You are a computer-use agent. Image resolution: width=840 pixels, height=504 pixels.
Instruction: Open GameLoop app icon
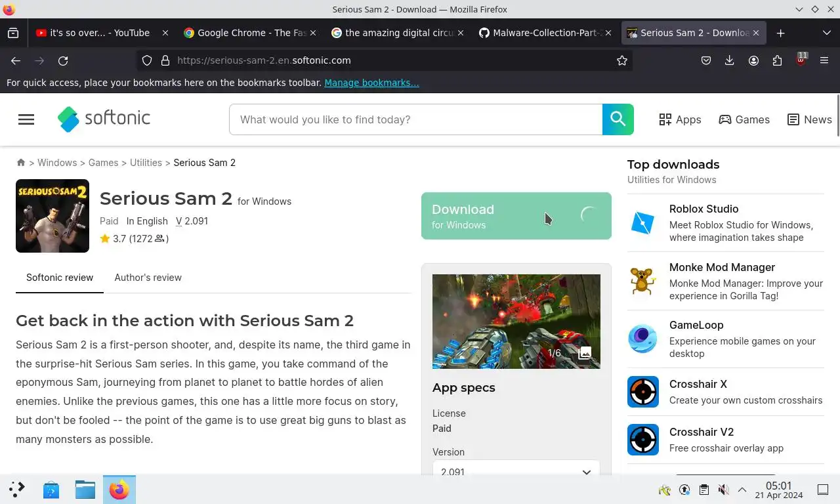[x=643, y=339]
